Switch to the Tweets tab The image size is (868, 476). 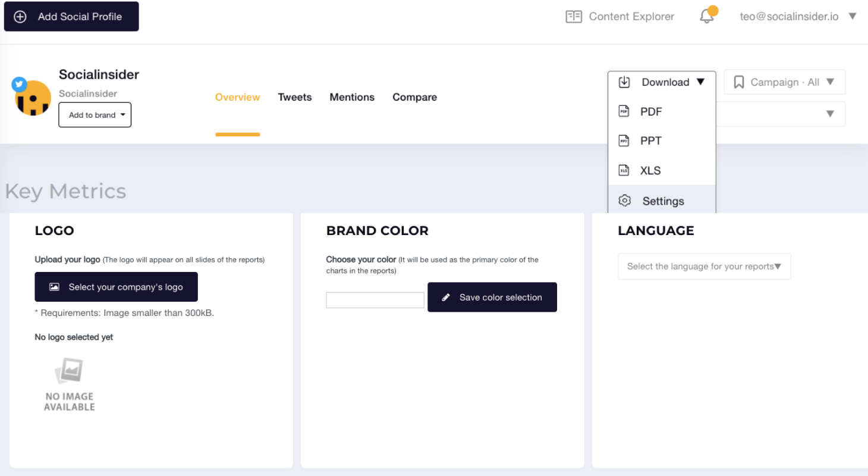point(295,97)
